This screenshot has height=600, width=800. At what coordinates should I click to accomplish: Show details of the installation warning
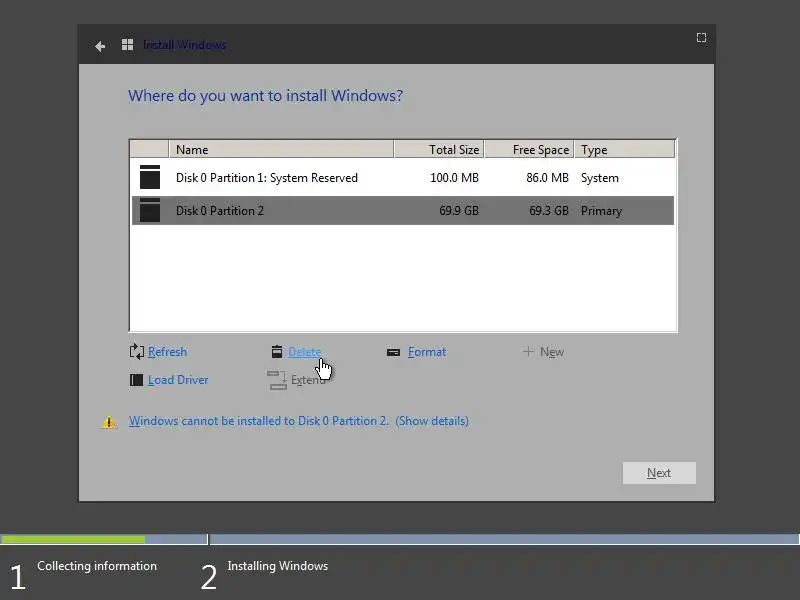pos(432,421)
